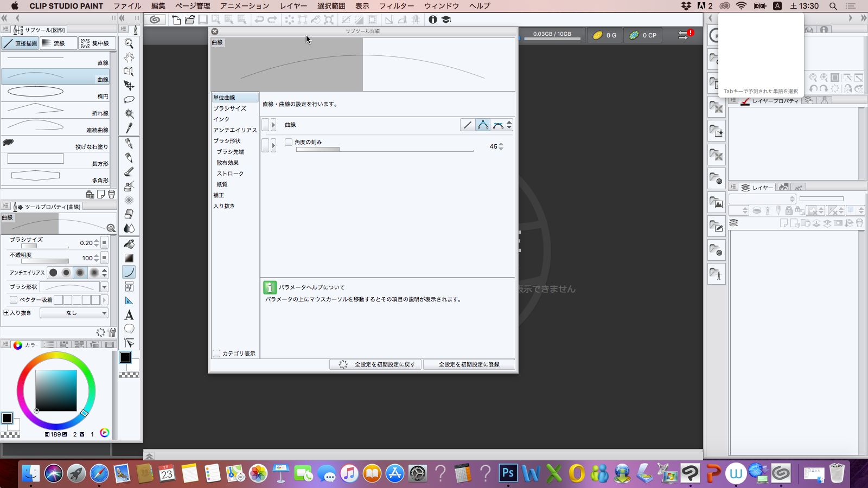The image size is (868, 488).
Task: Select the 多角形 sub tool
Action: tap(55, 176)
